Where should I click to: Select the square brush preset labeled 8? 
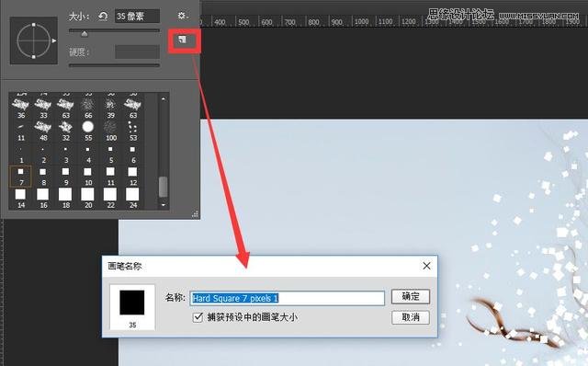click(x=43, y=176)
